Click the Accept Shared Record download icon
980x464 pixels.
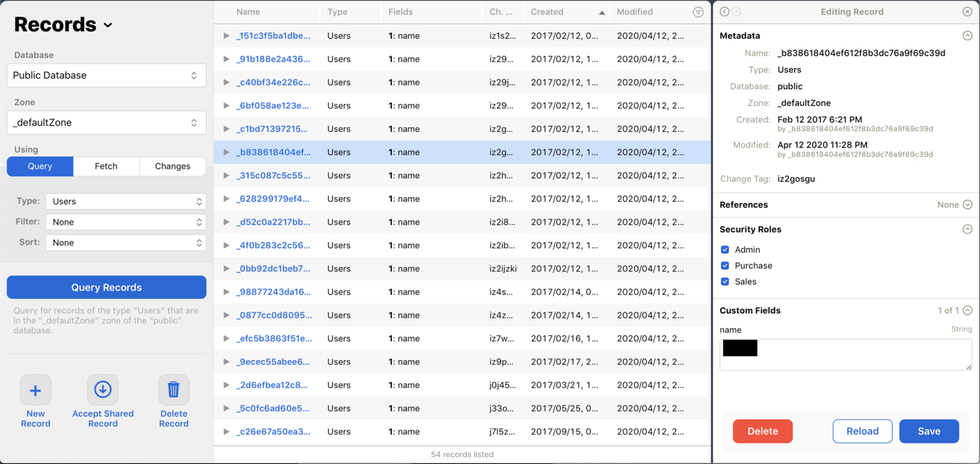(x=103, y=390)
